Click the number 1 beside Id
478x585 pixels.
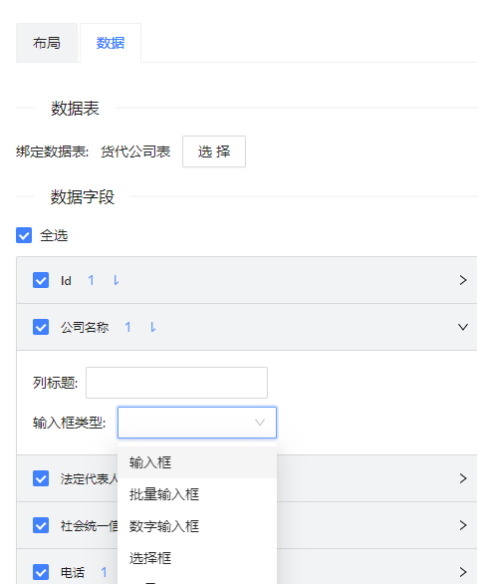point(91,280)
